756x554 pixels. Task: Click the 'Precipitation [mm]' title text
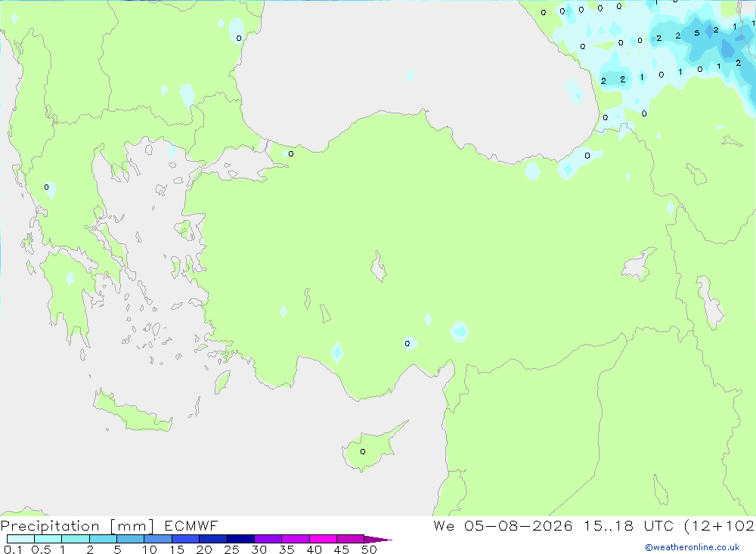(77, 526)
